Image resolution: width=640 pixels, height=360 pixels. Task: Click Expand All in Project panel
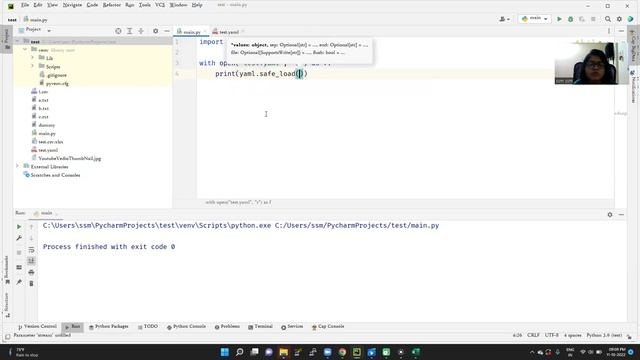[129, 31]
